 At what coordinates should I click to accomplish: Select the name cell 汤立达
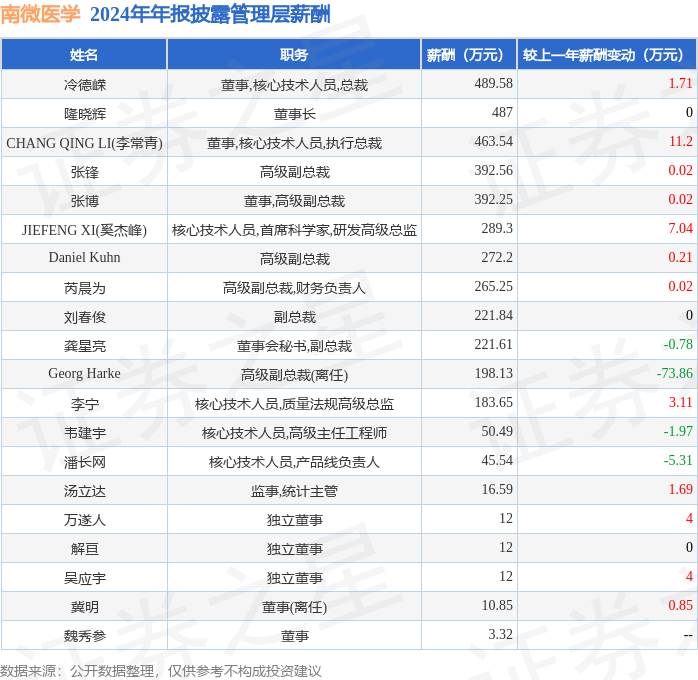click(x=85, y=491)
